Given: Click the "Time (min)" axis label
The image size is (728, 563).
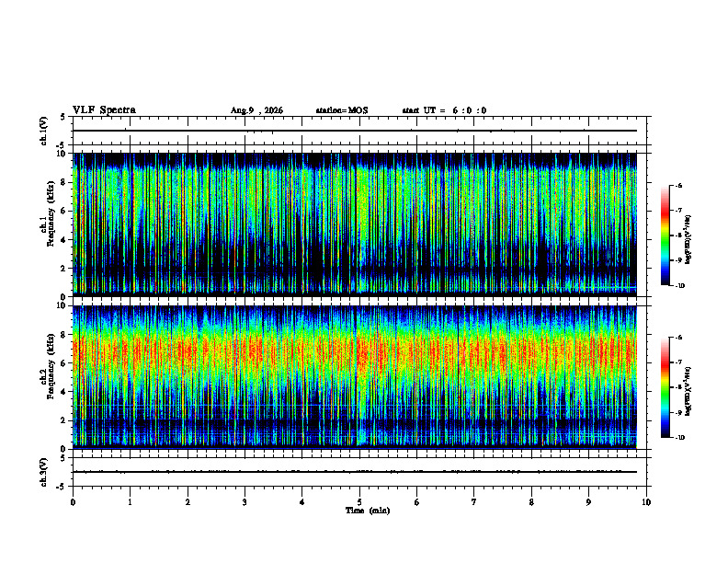Looking at the screenshot, I should click(368, 511).
